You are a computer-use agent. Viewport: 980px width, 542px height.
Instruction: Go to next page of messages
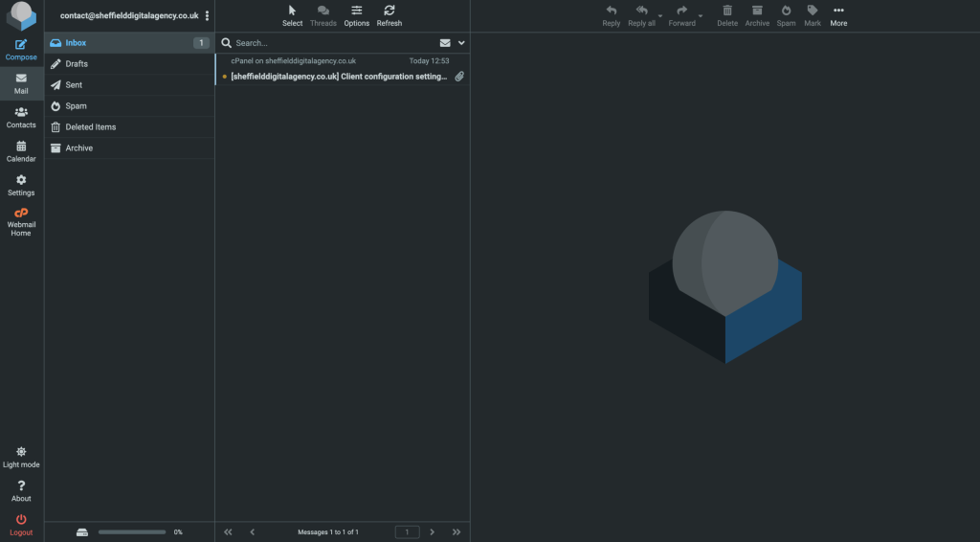point(432,532)
